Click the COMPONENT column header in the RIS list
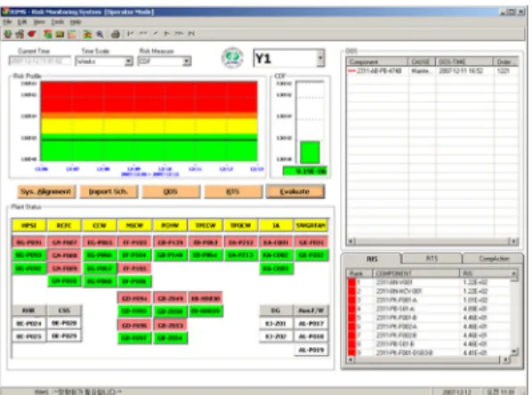 click(x=416, y=273)
